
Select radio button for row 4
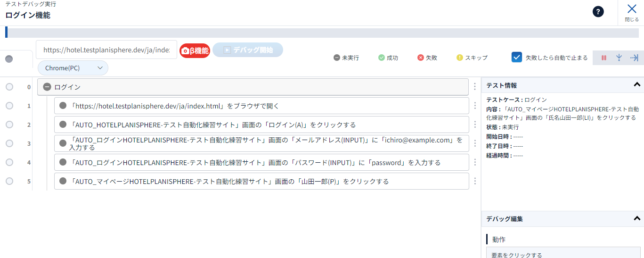point(9,162)
